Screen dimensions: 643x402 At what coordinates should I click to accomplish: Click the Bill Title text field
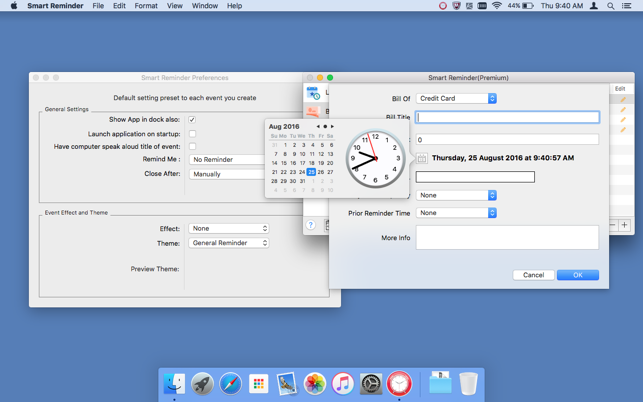pyautogui.click(x=507, y=118)
